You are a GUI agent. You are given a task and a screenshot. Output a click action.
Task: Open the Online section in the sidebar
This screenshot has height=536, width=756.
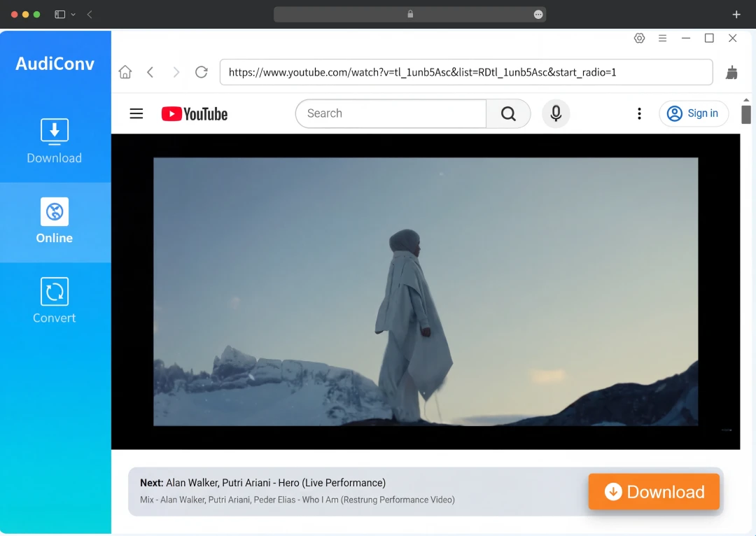coord(54,220)
